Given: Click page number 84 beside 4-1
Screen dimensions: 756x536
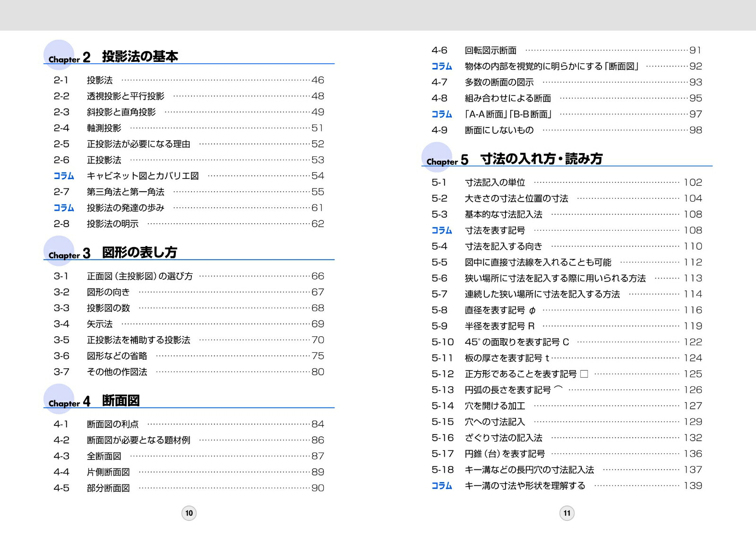Looking at the screenshot, I should click(318, 425).
